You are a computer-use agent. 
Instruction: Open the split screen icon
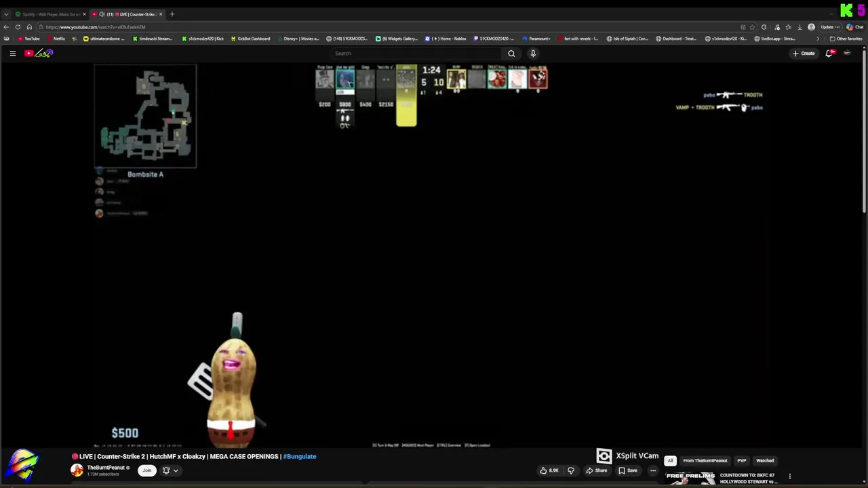click(x=743, y=27)
